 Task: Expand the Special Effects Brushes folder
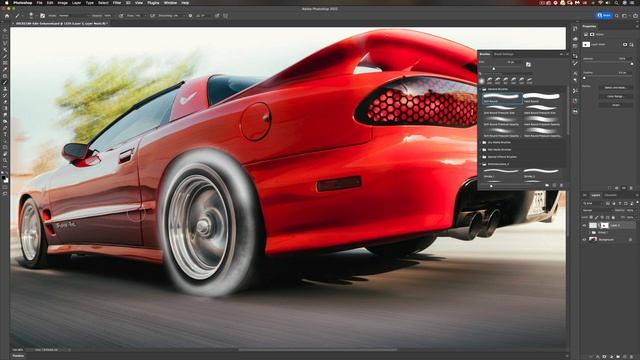(x=480, y=157)
